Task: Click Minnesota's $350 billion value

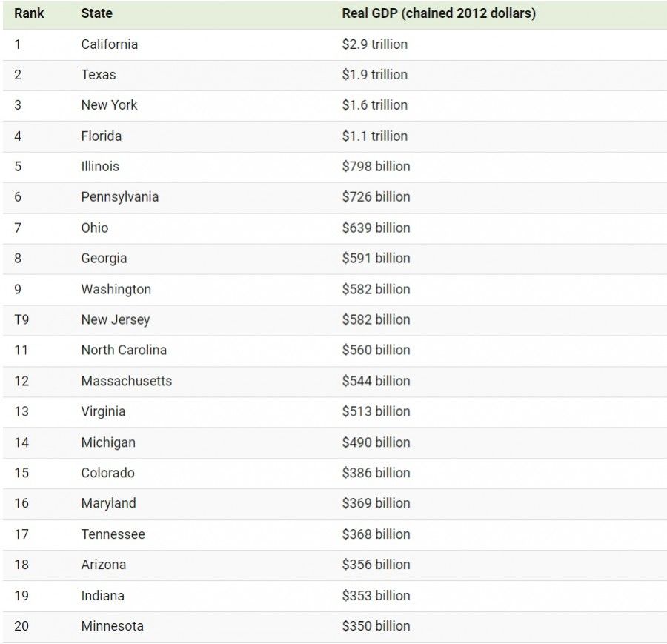Action: tap(376, 626)
